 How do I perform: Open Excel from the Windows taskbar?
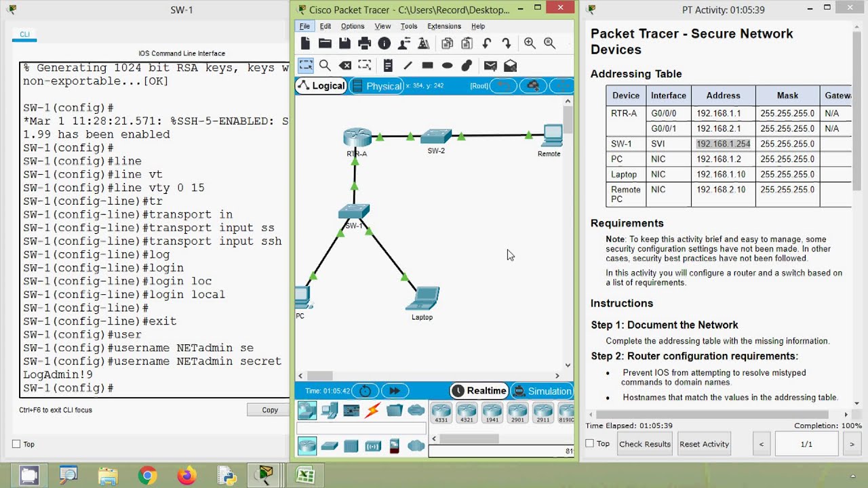coord(305,476)
